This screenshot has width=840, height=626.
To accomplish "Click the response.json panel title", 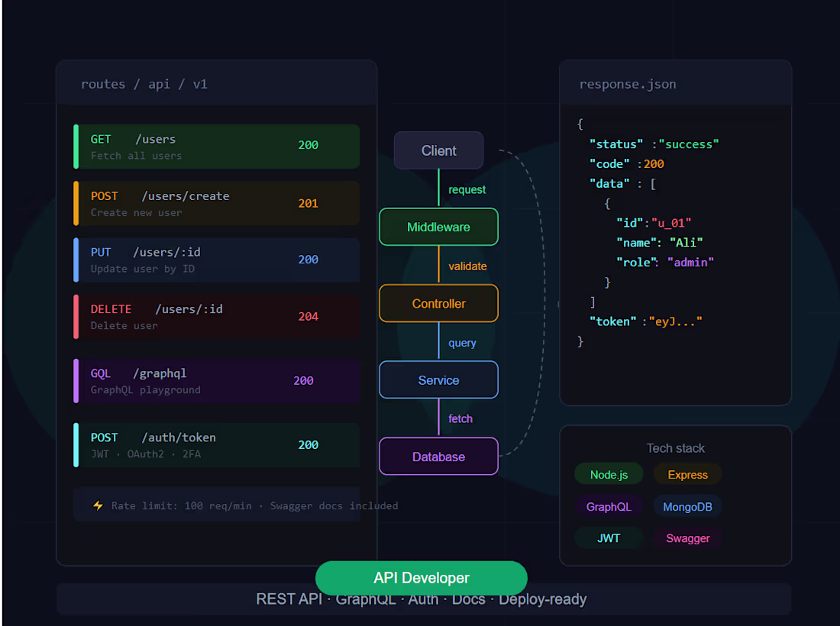I will [628, 84].
